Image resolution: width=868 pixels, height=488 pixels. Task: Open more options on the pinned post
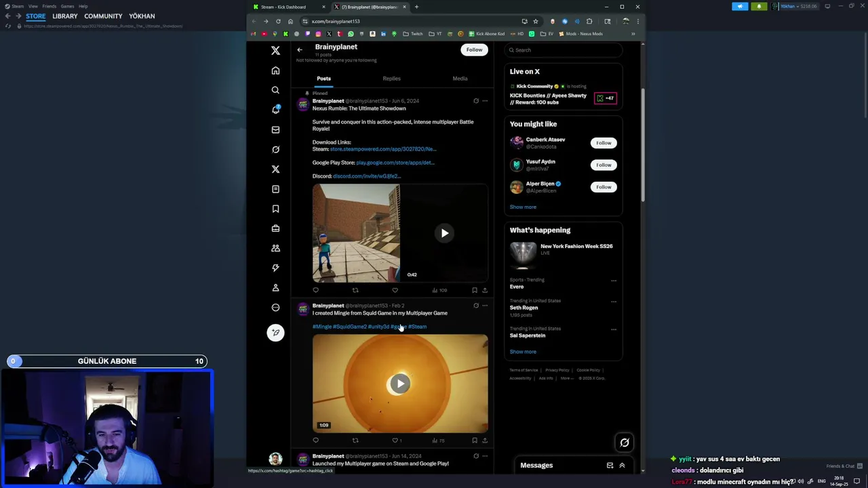(x=484, y=101)
